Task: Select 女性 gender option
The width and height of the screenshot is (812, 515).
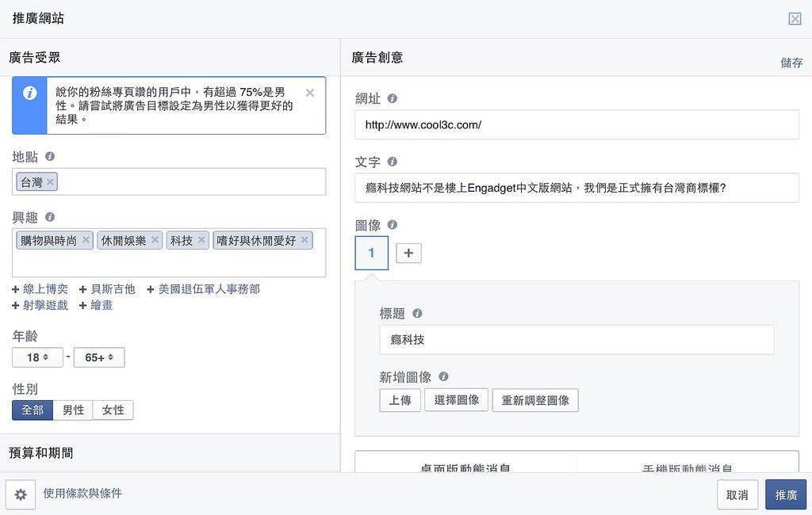Action: pyautogui.click(x=113, y=410)
